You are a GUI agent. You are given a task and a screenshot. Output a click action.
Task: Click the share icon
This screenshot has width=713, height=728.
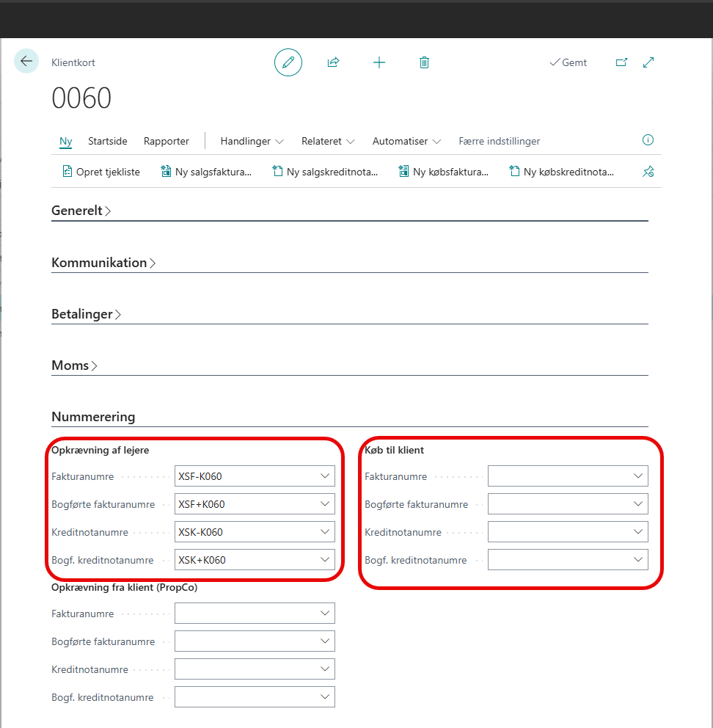coord(333,62)
